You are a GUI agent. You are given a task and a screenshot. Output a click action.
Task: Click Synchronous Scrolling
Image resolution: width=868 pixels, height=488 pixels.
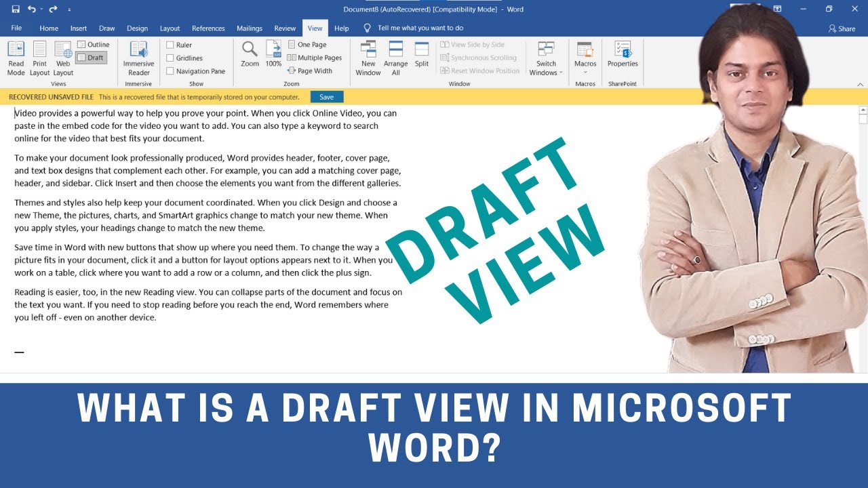[x=478, y=58]
